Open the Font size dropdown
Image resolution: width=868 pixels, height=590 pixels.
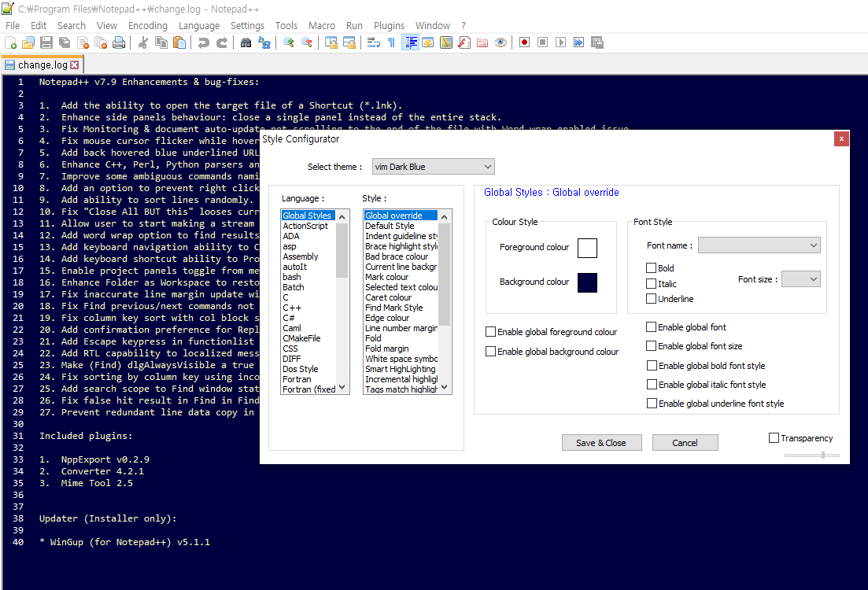(x=801, y=279)
